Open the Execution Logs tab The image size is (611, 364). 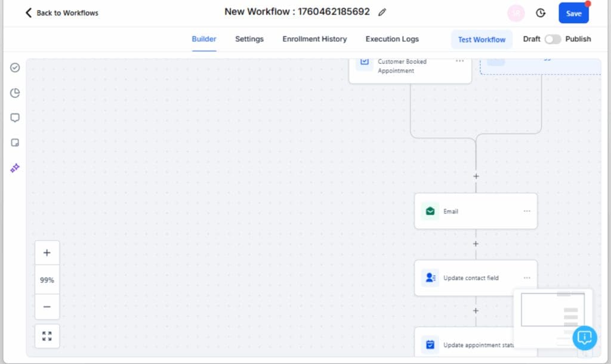(391, 39)
